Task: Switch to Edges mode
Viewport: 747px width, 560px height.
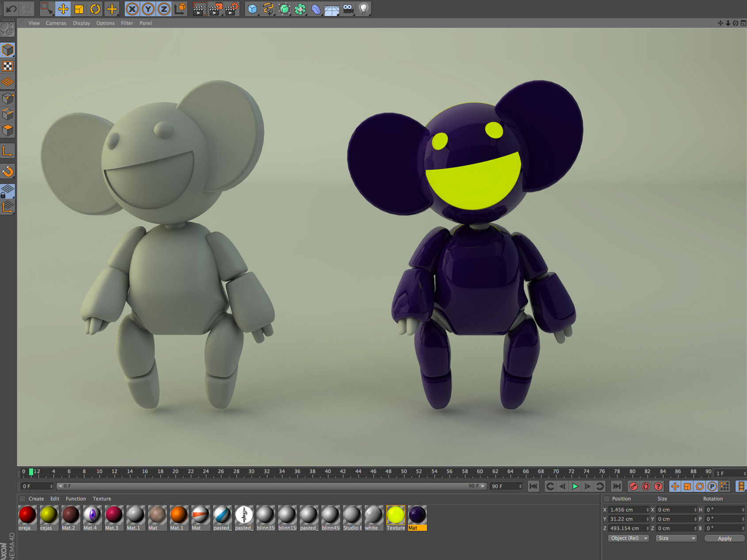Action: (x=8, y=114)
